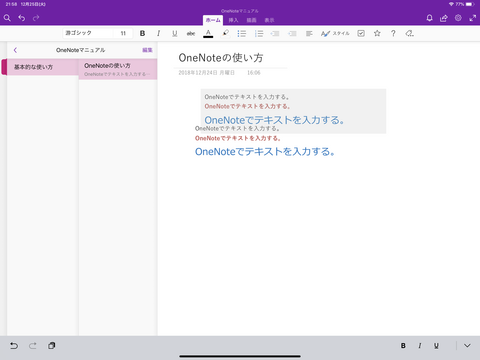The height and width of the screenshot is (360, 480).
Task: Click the large blue text outside the container
Action: coord(265,152)
